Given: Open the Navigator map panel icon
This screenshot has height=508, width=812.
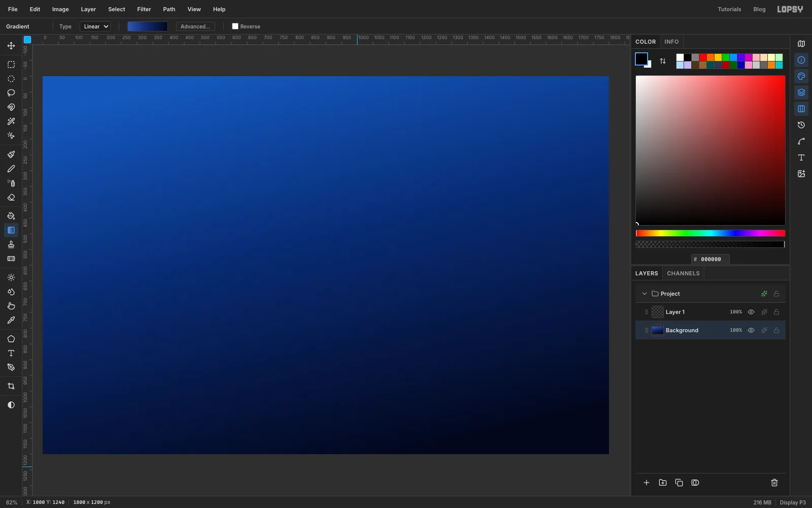Looking at the screenshot, I should (801, 44).
